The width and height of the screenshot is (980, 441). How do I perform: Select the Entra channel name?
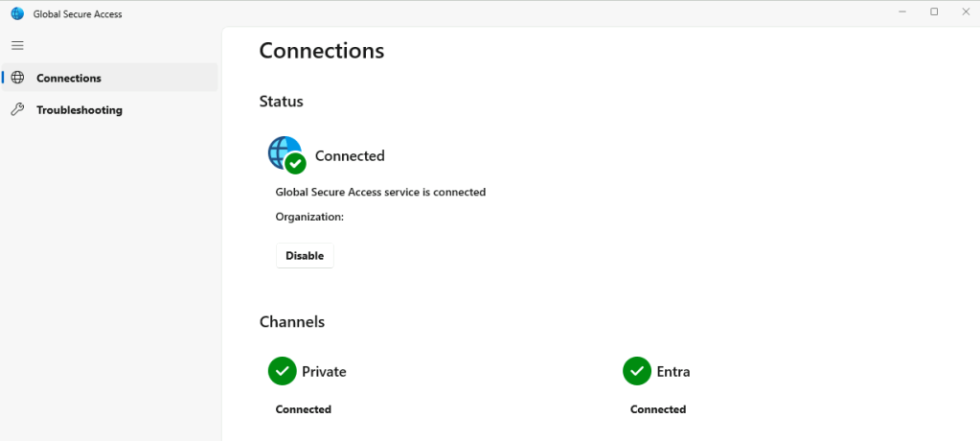(673, 372)
